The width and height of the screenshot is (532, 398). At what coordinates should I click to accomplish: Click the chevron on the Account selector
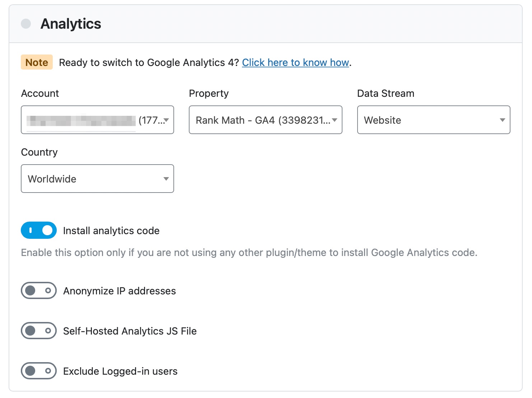(166, 120)
